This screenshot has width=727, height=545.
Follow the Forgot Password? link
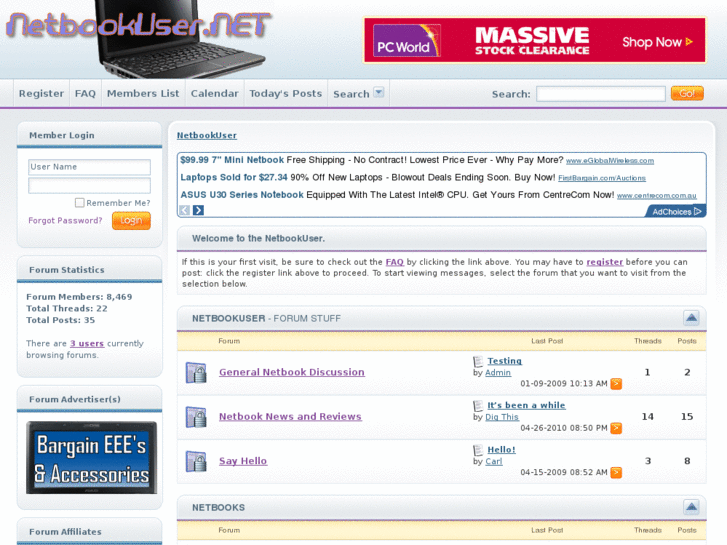[65, 220]
